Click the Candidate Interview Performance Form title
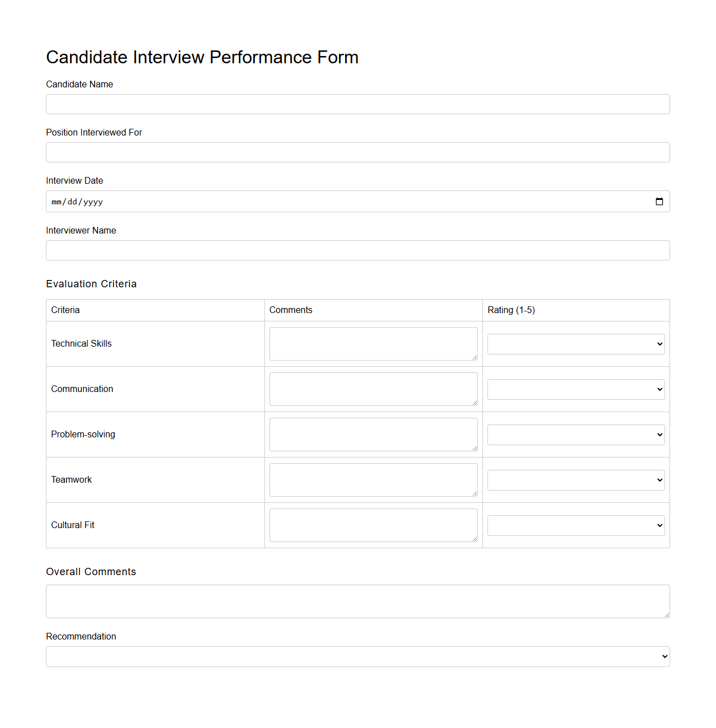The width and height of the screenshot is (716, 728). click(x=202, y=57)
